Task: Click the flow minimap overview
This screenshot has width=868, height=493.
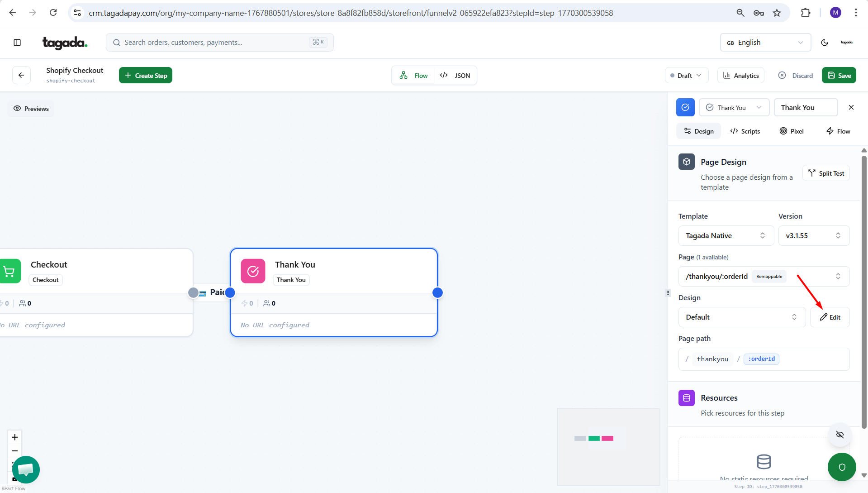Action: (x=608, y=446)
